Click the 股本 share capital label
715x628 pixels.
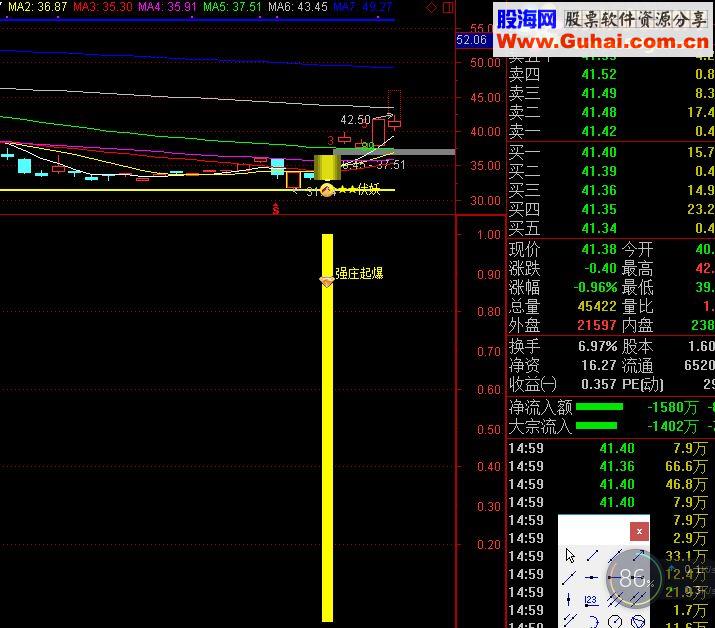pyautogui.click(x=637, y=347)
